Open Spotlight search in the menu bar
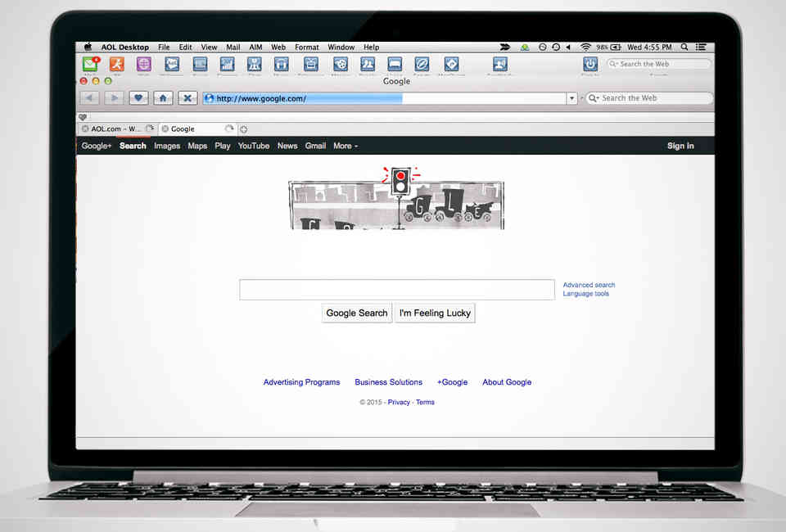Screen dimensions: 786x532 [x=684, y=47]
